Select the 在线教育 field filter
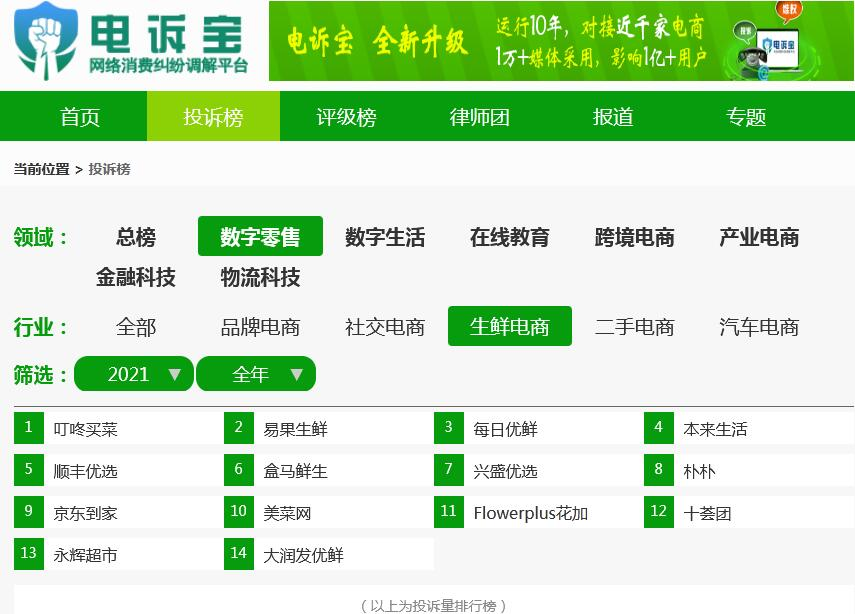This screenshot has width=855, height=614. click(510, 237)
